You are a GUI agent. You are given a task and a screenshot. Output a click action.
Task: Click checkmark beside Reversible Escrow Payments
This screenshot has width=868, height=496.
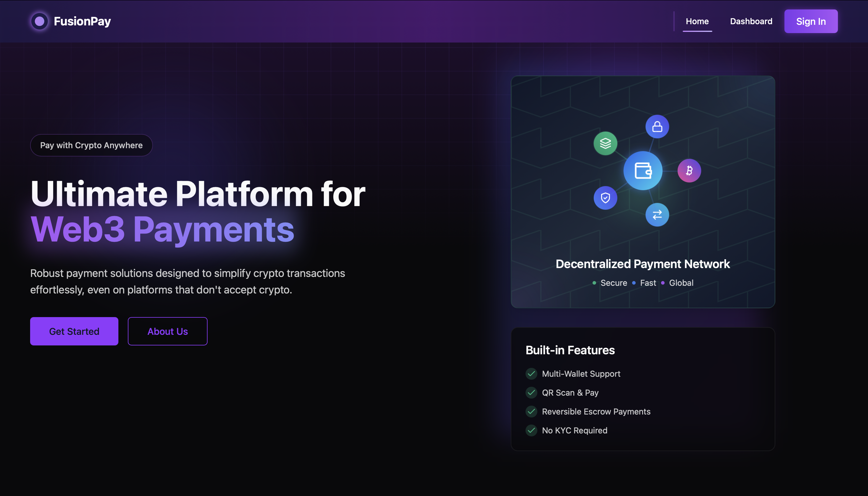click(x=531, y=412)
